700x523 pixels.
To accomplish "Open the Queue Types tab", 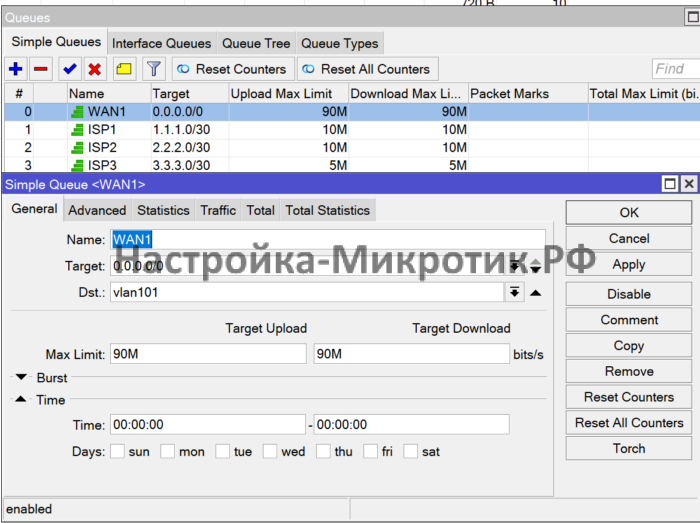I will pyautogui.click(x=340, y=43).
